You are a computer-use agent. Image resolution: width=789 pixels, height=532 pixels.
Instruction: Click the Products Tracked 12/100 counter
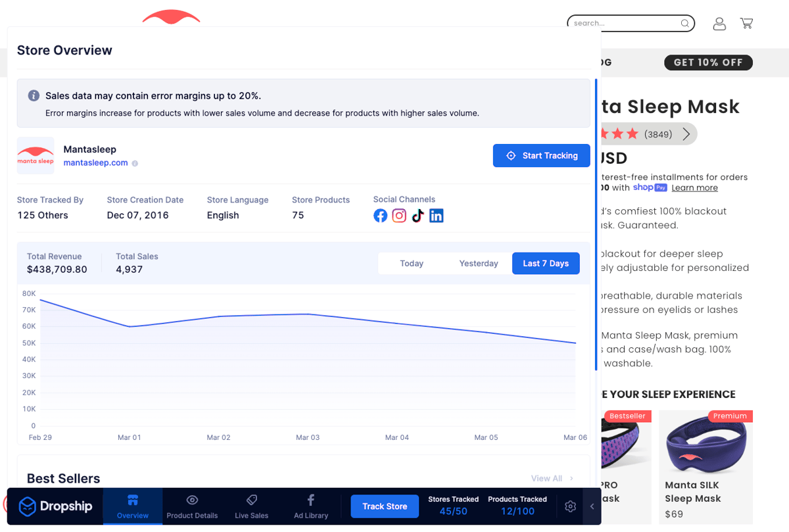[517, 506]
